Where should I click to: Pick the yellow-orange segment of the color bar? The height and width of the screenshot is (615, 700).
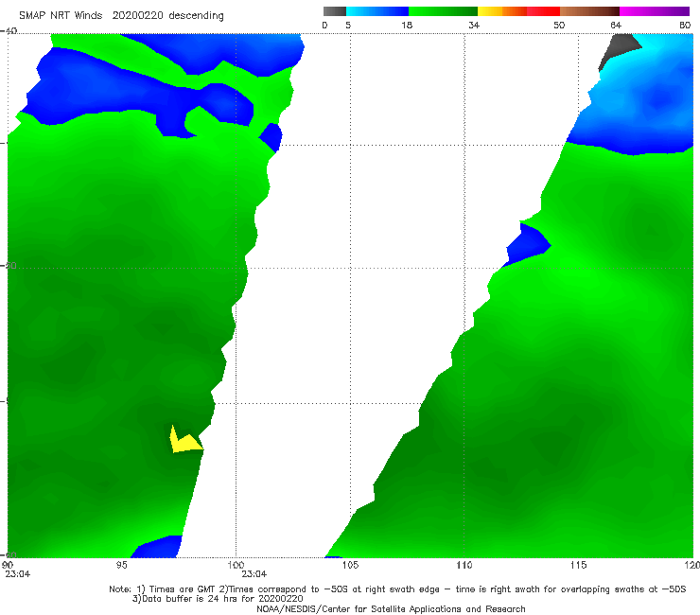coord(501,11)
